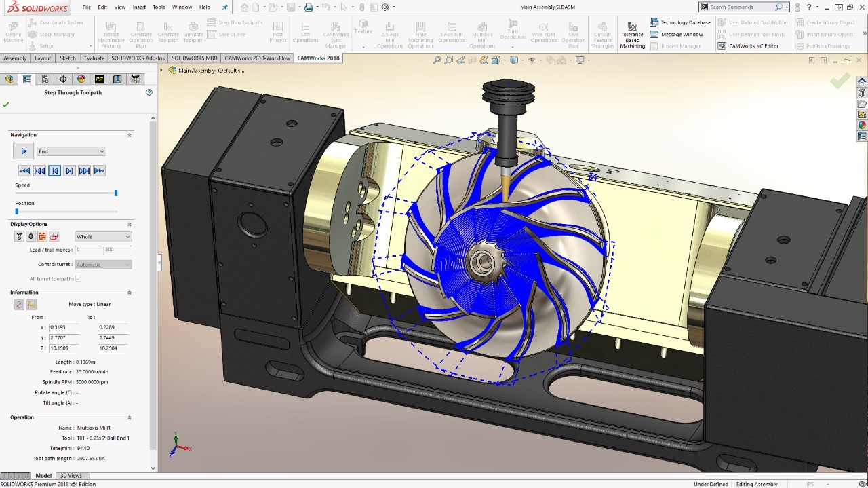Toggle tool display icon in Display Options
Image resolution: width=868 pixels, height=488 pixels.
(x=19, y=236)
